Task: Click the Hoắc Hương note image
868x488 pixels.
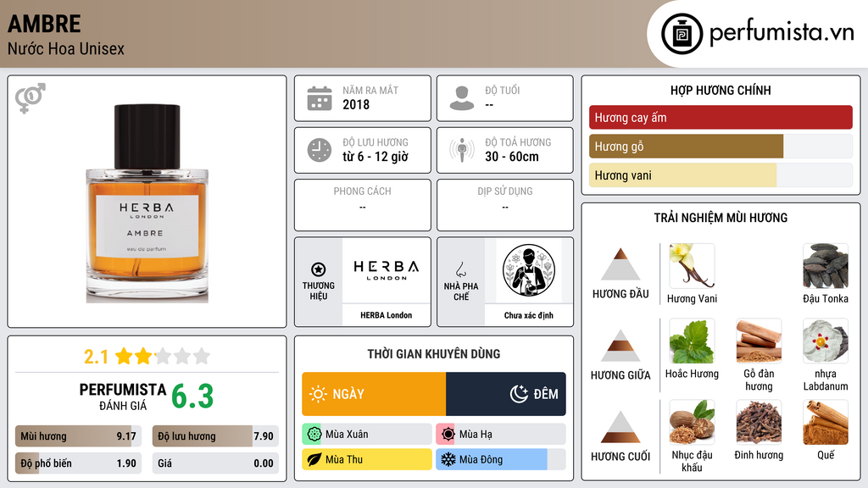Action: pos(692,341)
